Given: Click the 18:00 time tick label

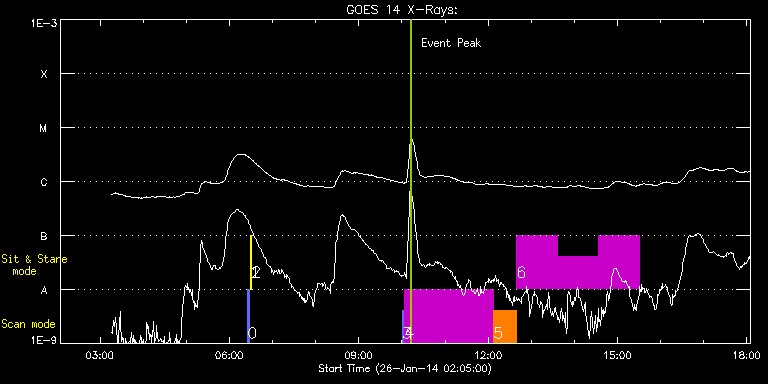Looking at the screenshot, I should 746,355.
